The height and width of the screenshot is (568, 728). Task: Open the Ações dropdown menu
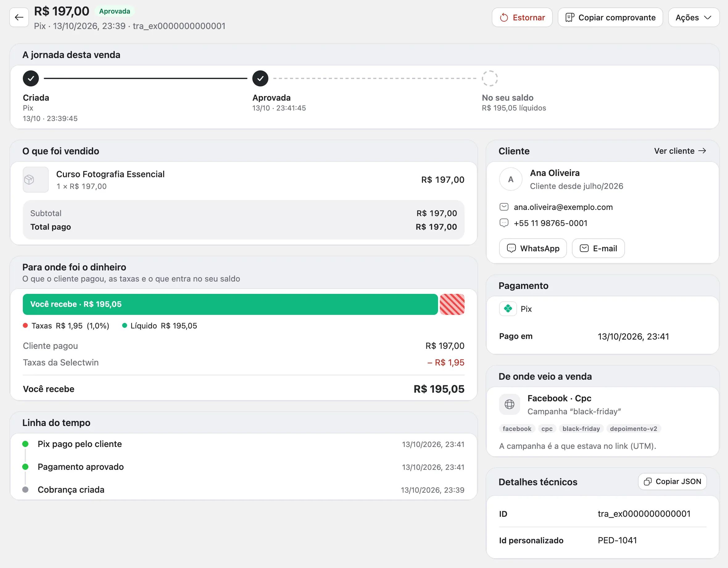tap(694, 17)
